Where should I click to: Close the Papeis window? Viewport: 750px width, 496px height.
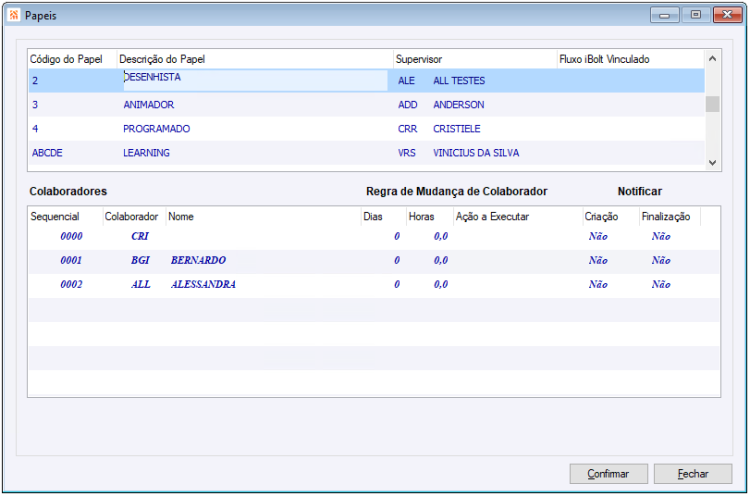tap(727, 15)
